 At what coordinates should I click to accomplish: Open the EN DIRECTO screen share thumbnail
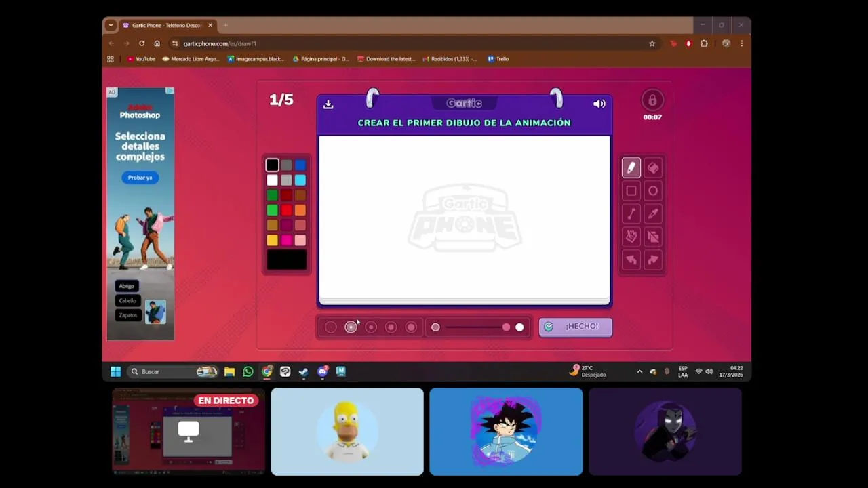click(x=189, y=432)
